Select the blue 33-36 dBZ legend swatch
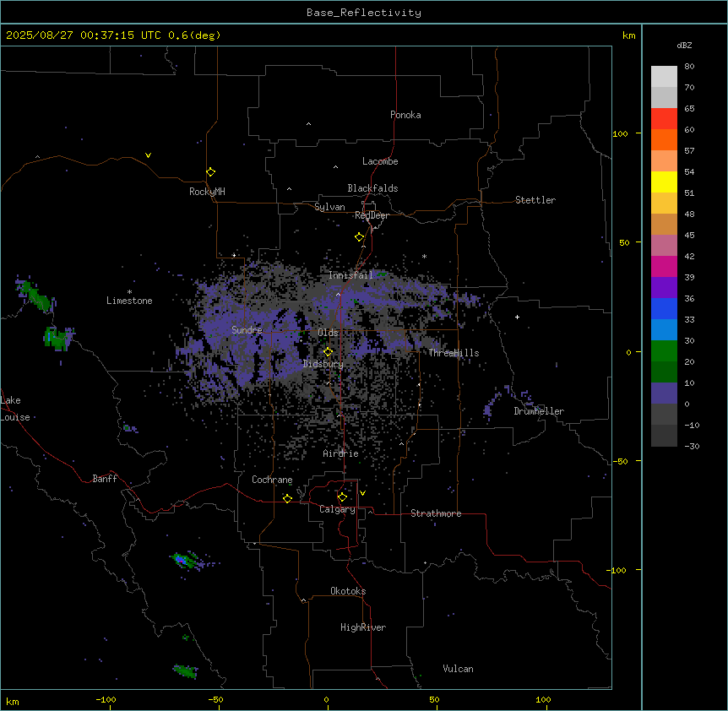 pos(664,308)
